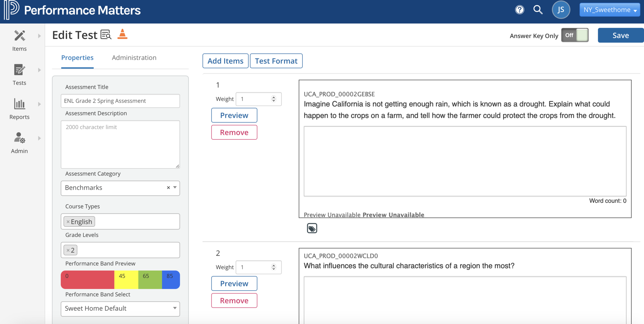Click the test preview icon beside Edit Test
644x324 pixels.
coord(106,35)
